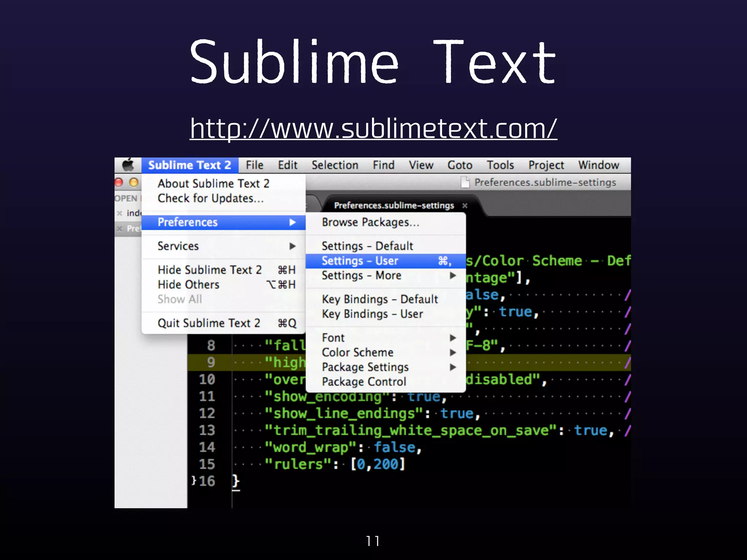This screenshot has height=560, width=747.
Task: Select Check for Updates...
Action: tap(224, 198)
